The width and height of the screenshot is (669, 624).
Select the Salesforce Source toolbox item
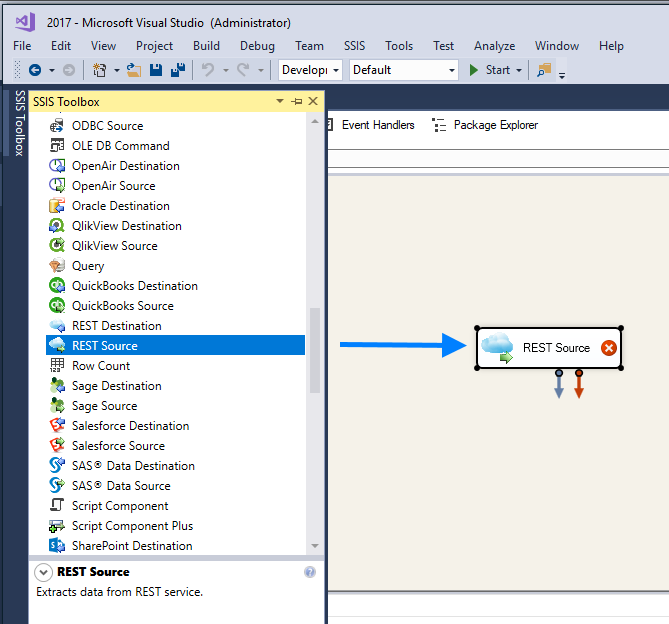pos(118,446)
